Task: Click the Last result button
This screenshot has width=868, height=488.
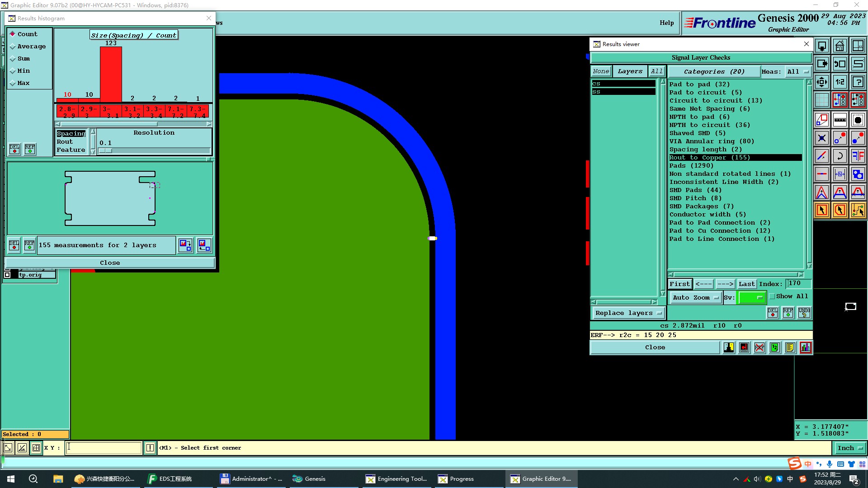Action: (746, 284)
